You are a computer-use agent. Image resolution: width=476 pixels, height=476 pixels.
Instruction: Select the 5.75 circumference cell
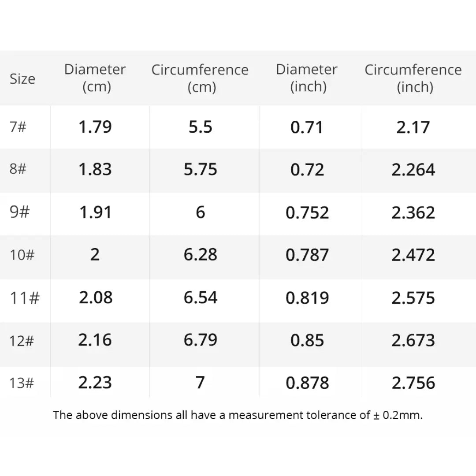point(201,170)
